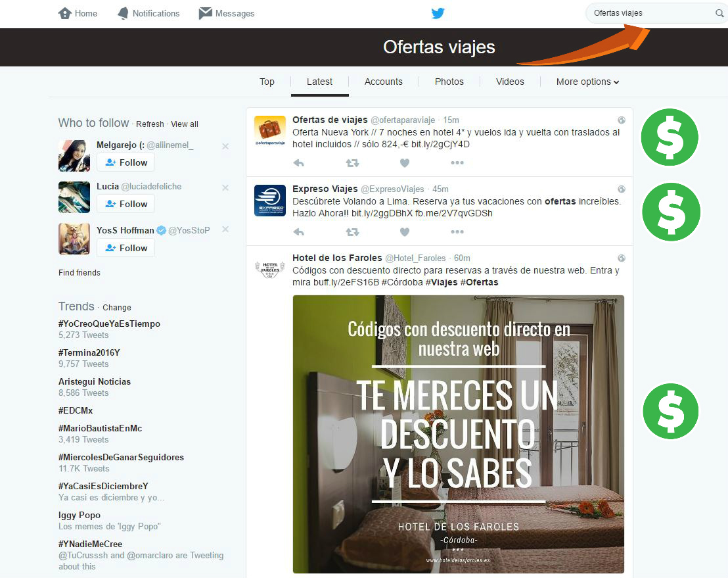Image resolution: width=728 pixels, height=578 pixels.
Task: Expand the More options dropdown
Action: click(x=587, y=82)
